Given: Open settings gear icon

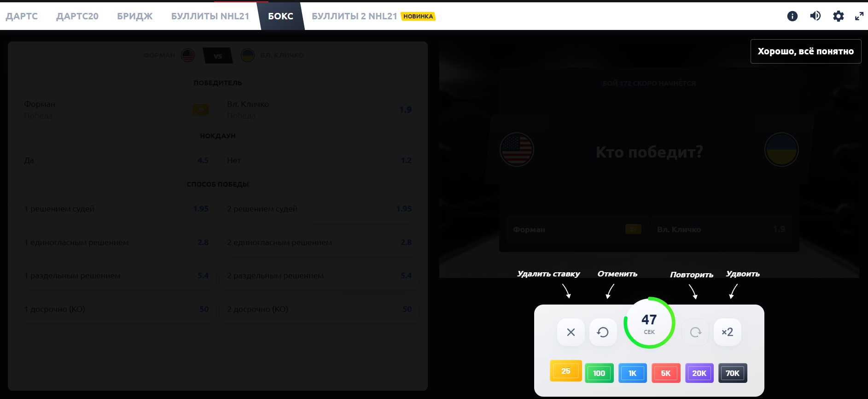Looking at the screenshot, I should pyautogui.click(x=838, y=16).
